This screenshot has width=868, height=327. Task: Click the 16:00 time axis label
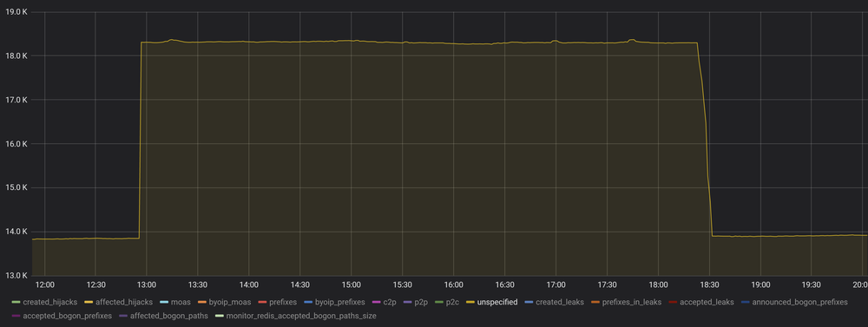coord(453,285)
